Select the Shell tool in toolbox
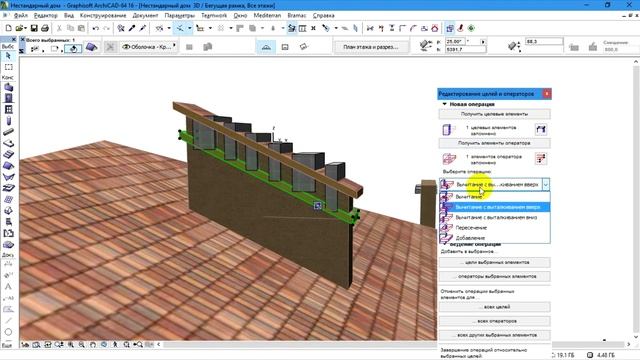This screenshot has height=360, width=640. [8, 177]
